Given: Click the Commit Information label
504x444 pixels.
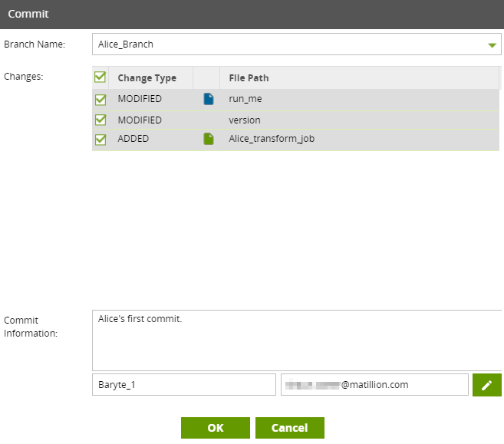Looking at the screenshot, I should coord(31,327).
